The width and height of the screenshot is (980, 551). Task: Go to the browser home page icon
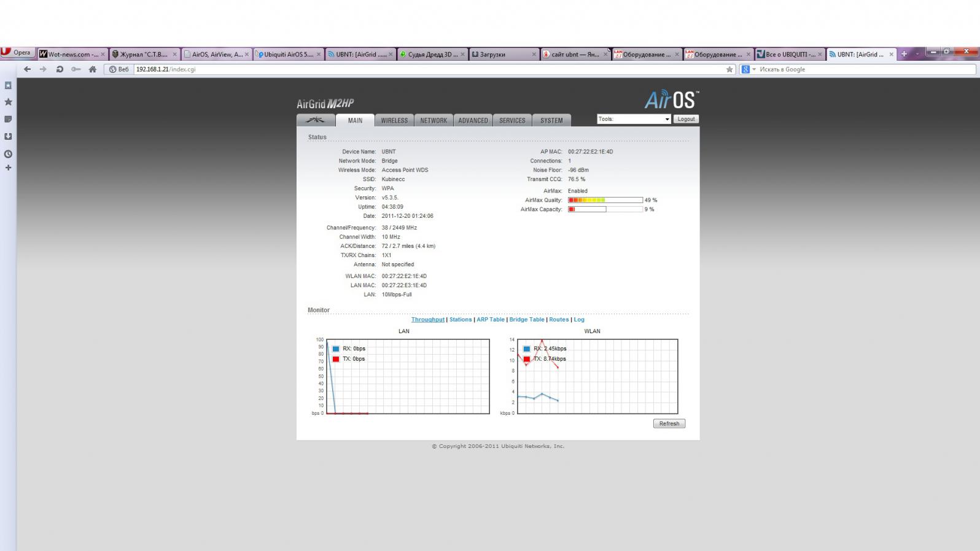click(x=93, y=69)
